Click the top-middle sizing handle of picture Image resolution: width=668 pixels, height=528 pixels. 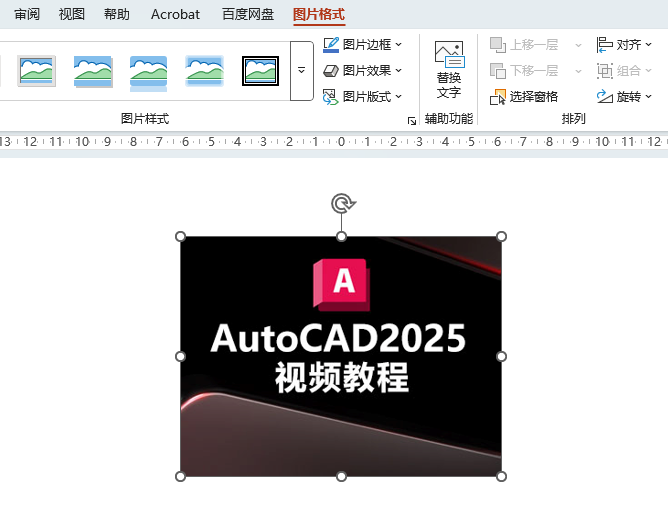(341, 237)
